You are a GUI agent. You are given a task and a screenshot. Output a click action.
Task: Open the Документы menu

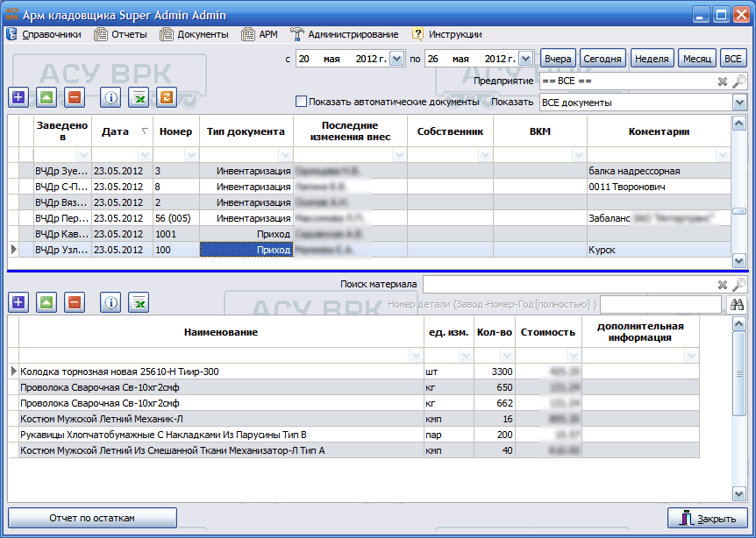195,35
